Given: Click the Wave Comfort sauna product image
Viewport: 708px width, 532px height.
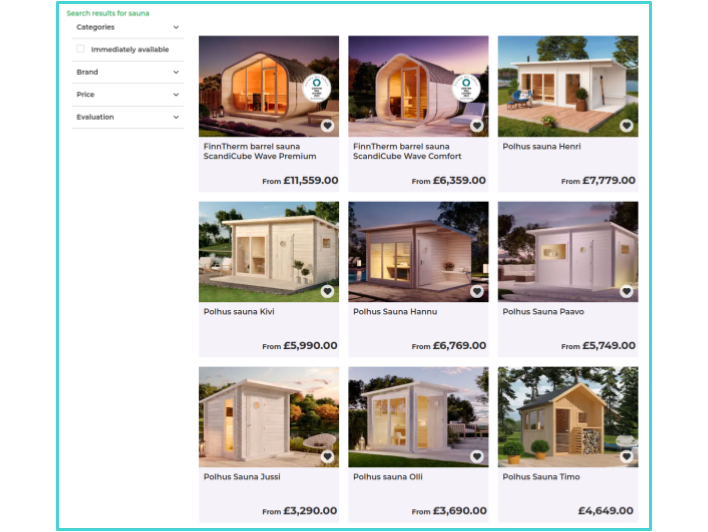Looking at the screenshot, I should point(418,86).
